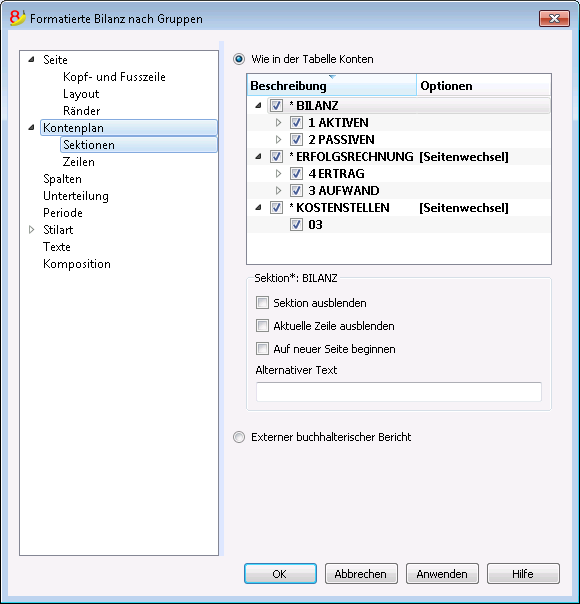This screenshot has height=604, width=580.
Task: Open the Spalten settings page
Action: click(62, 179)
